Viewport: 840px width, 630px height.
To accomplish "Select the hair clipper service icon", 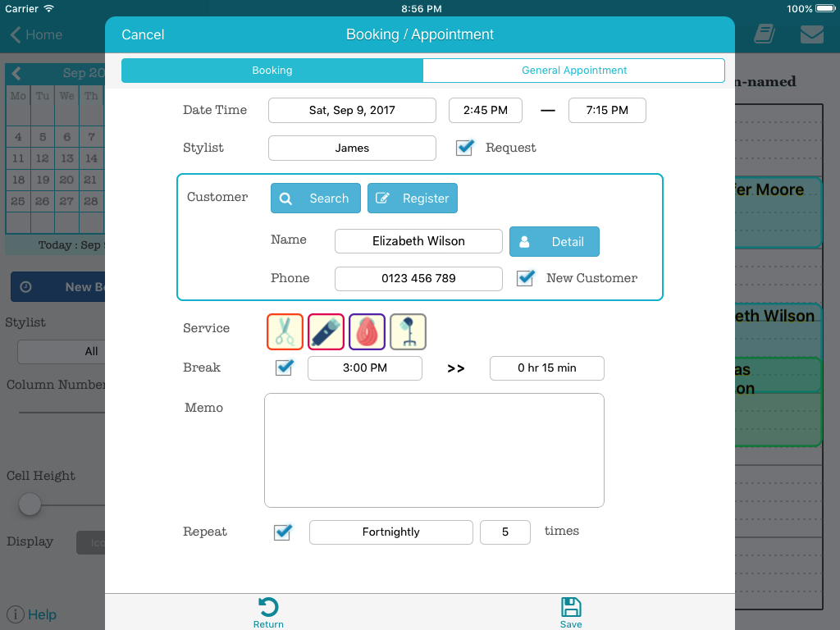I will pyautogui.click(x=326, y=332).
